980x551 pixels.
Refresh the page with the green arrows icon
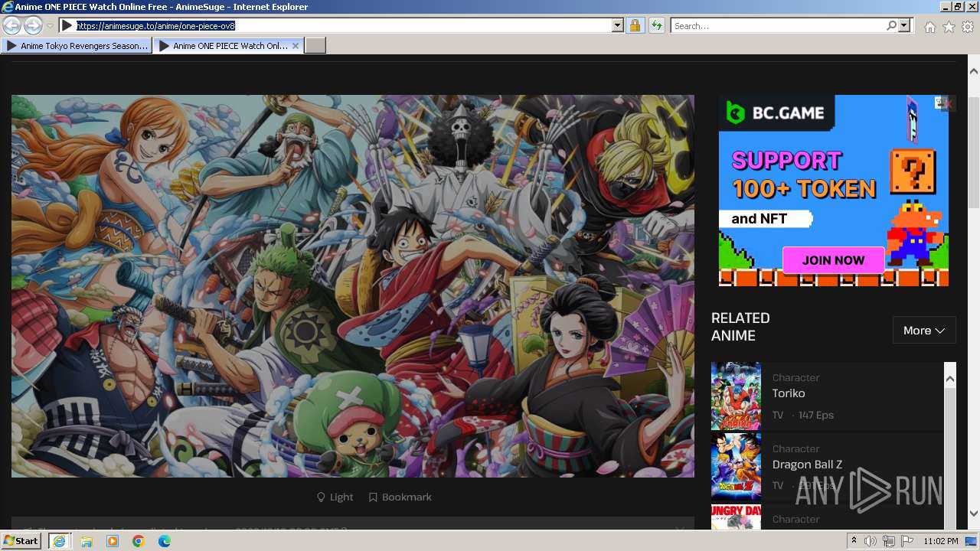pyautogui.click(x=656, y=26)
